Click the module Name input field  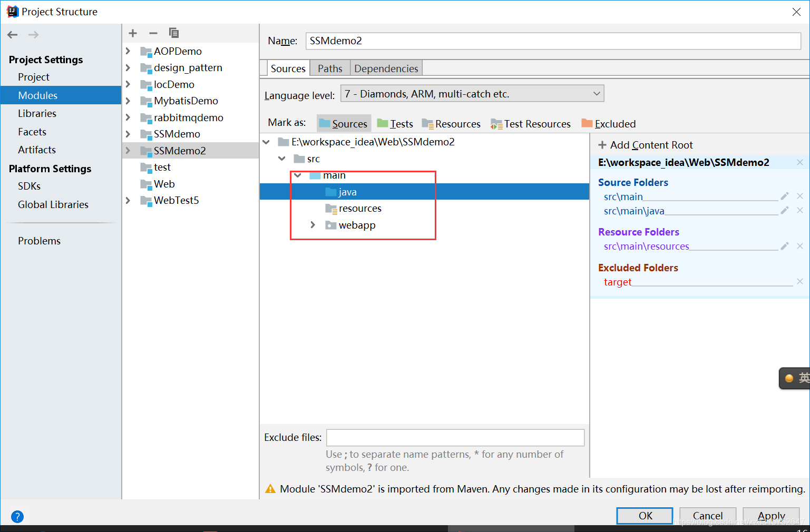point(553,41)
